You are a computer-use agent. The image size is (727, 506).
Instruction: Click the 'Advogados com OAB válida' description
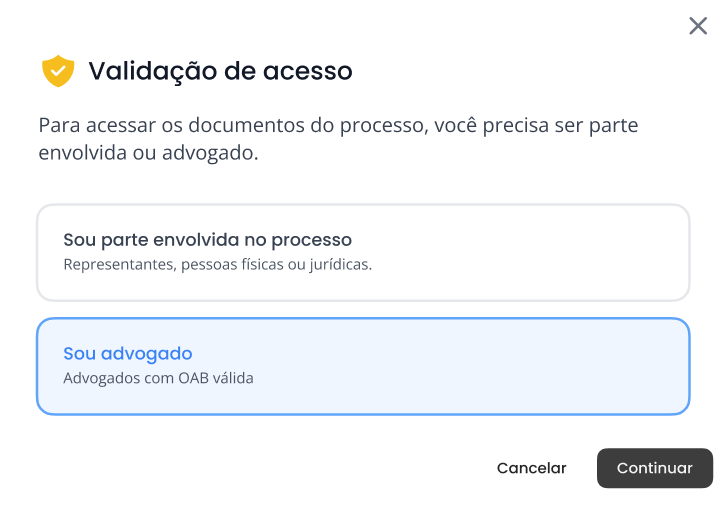coord(158,378)
